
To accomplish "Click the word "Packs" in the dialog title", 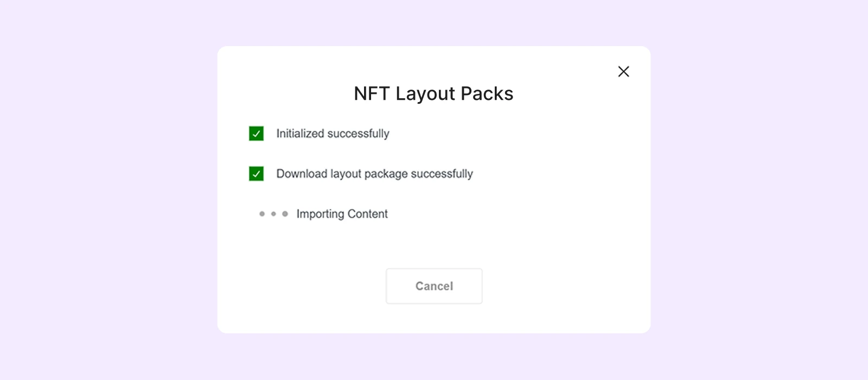I will (487, 94).
